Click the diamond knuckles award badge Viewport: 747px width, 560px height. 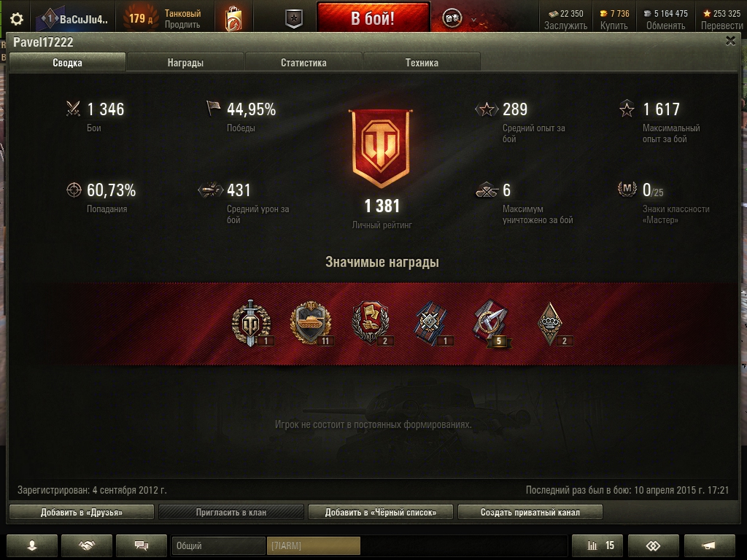[x=551, y=324]
